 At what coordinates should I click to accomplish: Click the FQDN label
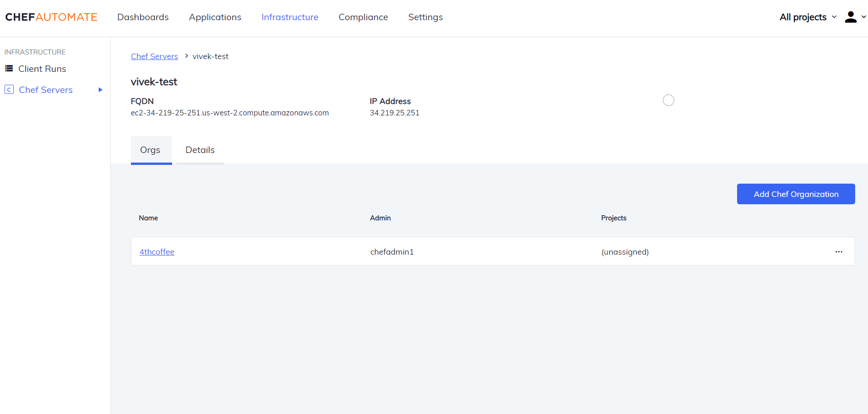[x=142, y=101]
